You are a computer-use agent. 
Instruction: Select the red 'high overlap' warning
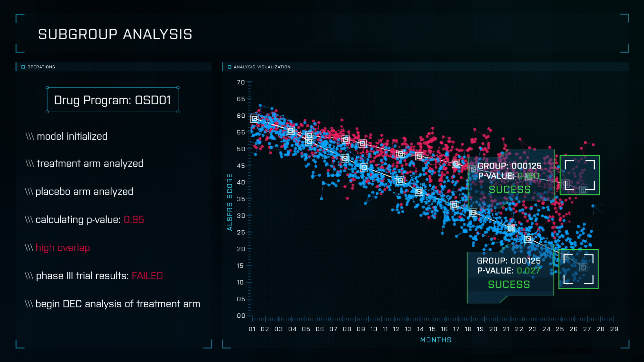coord(63,248)
